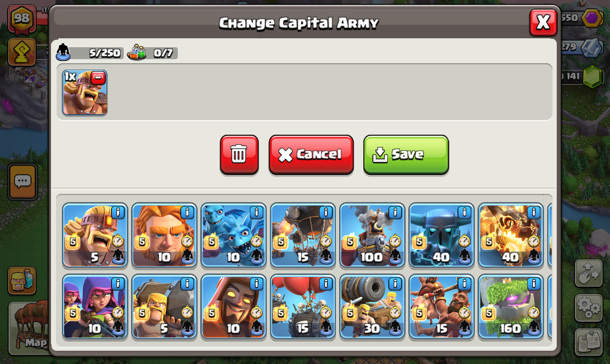Select the Skeleton Barrels card
610x364 pixels.
(303, 307)
